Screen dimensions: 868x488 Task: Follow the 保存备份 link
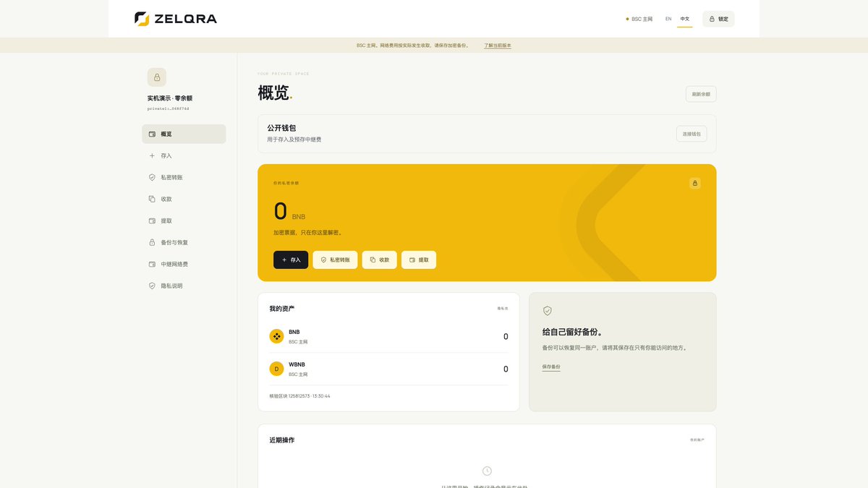pos(551,367)
